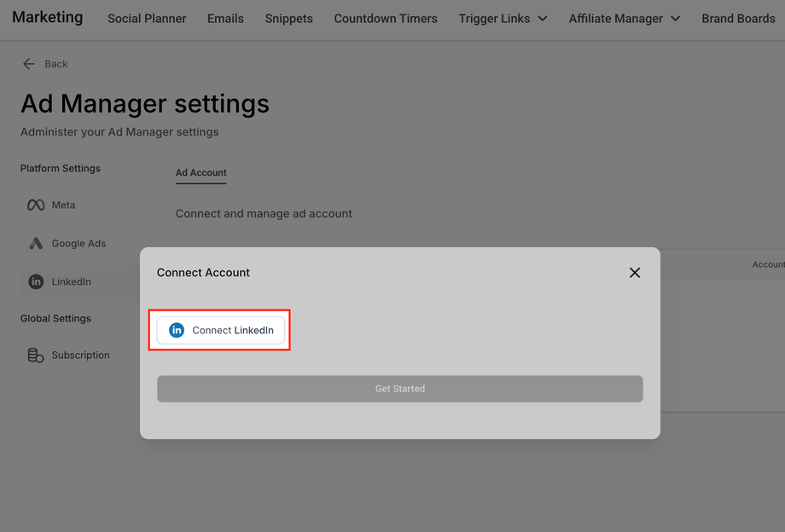Open Countdown Timers page
This screenshot has width=785, height=532.
pyautogui.click(x=386, y=19)
